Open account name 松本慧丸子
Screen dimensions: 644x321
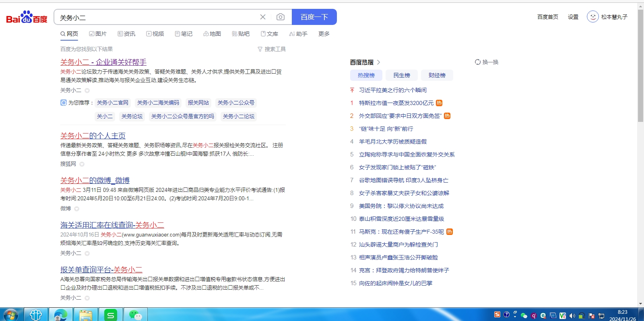614,17
